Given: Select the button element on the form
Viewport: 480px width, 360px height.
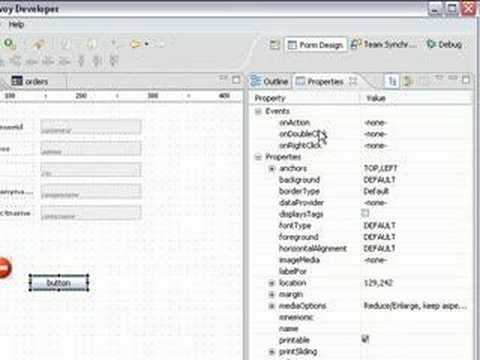Looking at the screenshot, I should [x=59, y=283].
